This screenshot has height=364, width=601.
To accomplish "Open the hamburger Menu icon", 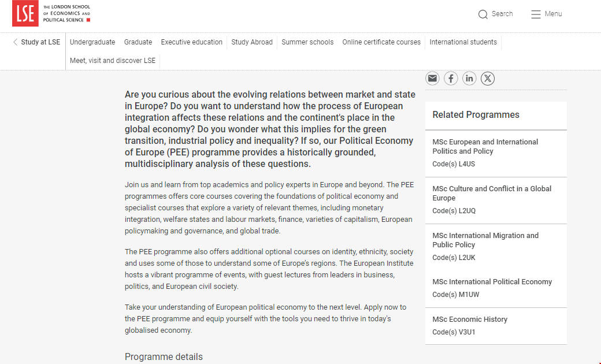I will pos(536,14).
